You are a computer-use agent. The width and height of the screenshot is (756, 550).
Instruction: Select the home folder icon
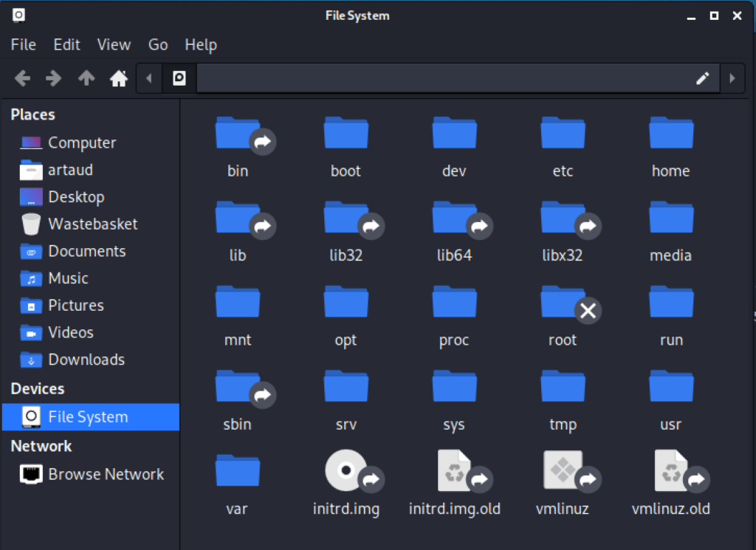click(x=671, y=133)
